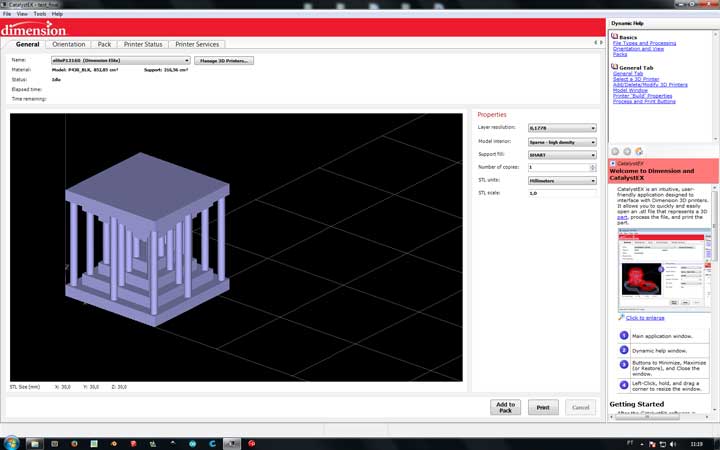Open the Process and Print Buttons help link
Screen dimensions: 720x450
pos(644,101)
